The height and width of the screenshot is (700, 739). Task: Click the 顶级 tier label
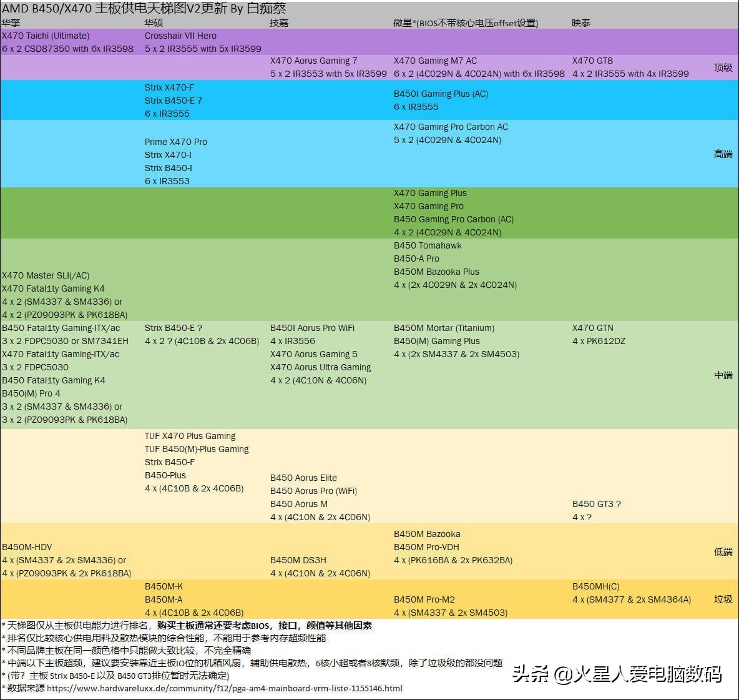723,68
